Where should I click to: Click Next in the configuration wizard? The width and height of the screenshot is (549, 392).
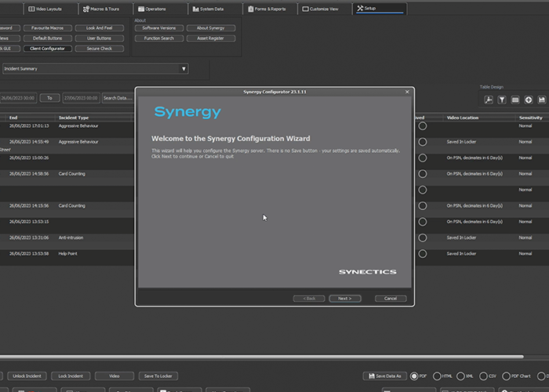click(x=345, y=299)
